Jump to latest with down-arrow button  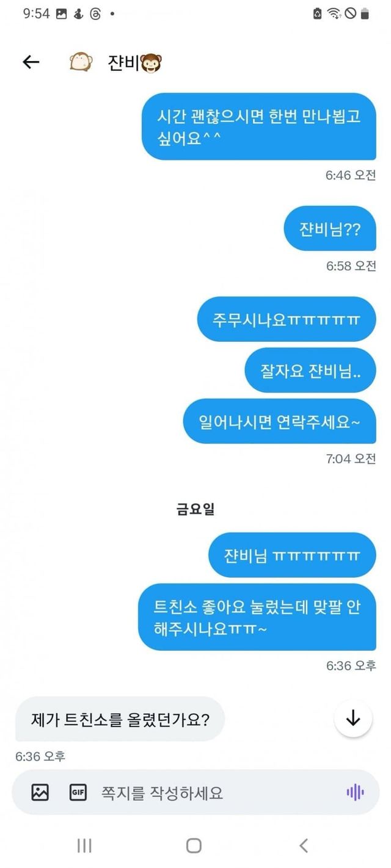click(353, 718)
